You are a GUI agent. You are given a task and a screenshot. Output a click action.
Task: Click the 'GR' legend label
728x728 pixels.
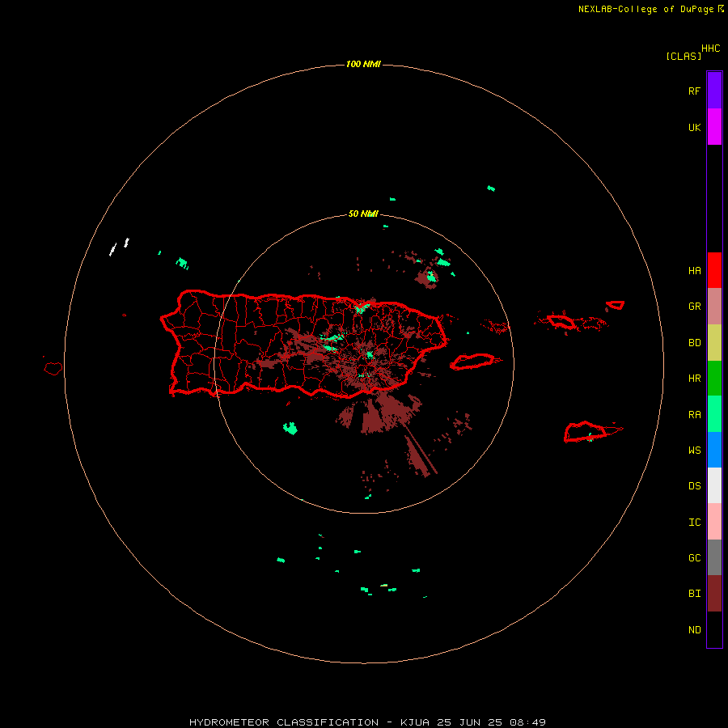click(694, 307)
